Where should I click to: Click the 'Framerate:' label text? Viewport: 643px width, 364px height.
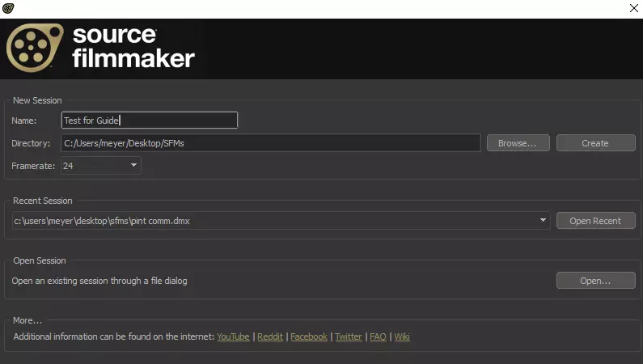33,166
